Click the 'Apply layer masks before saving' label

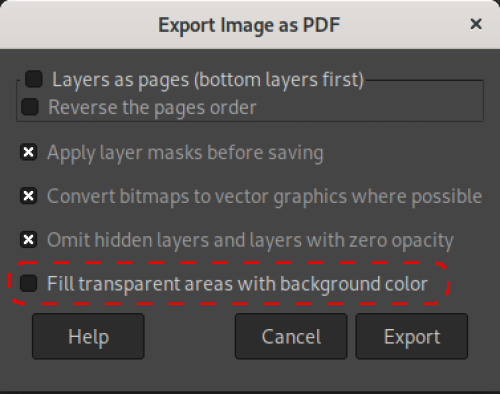[x=185, y=153]
